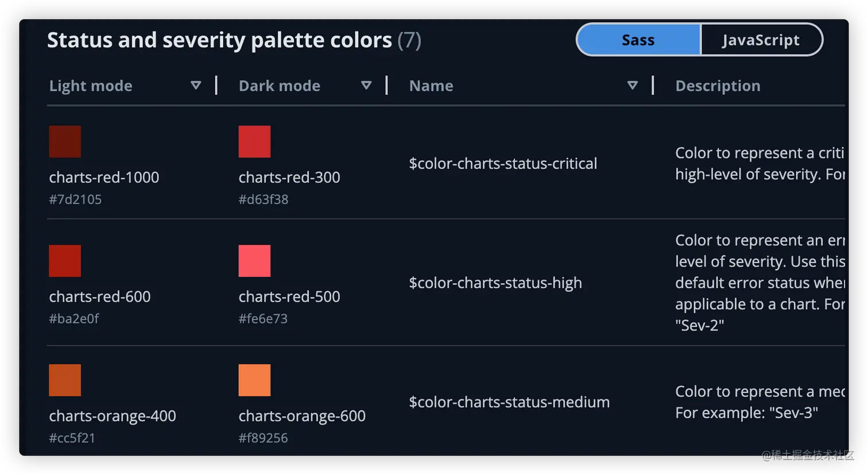Switch to the Sass segment
868x475 pixels.
tap(638, 40)
